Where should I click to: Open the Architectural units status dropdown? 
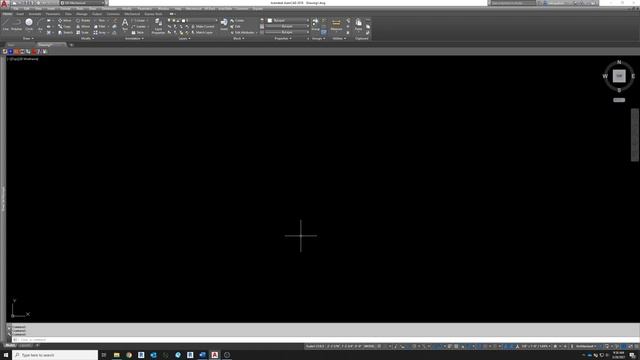click(x=586, y=346)
